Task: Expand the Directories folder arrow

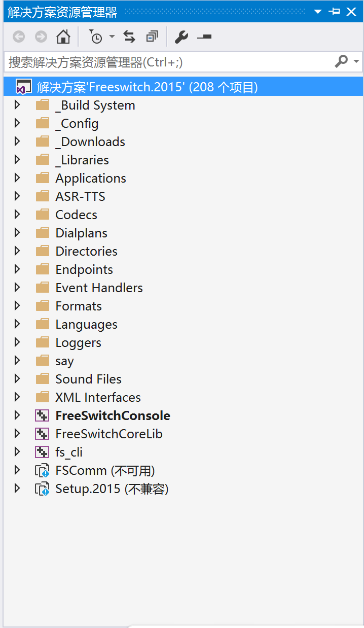Action: 17,251
